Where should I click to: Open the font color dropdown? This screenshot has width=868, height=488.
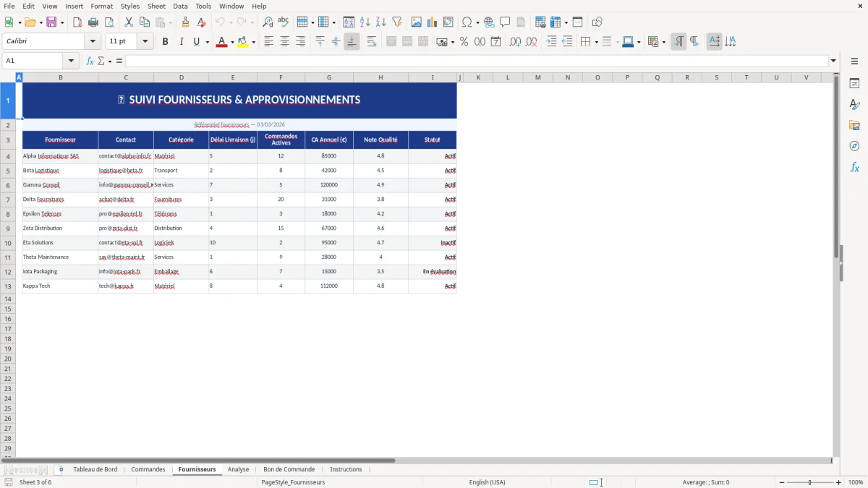point(232,41)
